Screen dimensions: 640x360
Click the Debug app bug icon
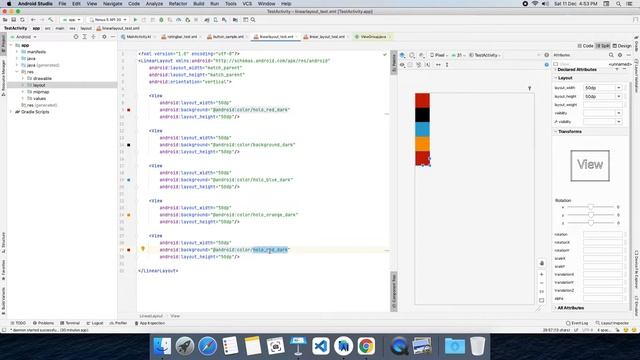(161, 20)
